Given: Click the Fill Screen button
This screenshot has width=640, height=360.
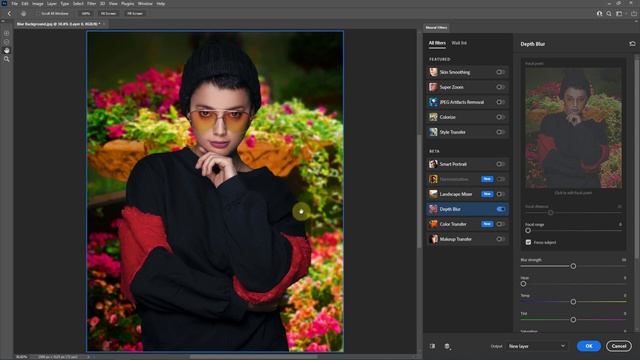Looking at the screenshot, I should click(x=135, y=13).
